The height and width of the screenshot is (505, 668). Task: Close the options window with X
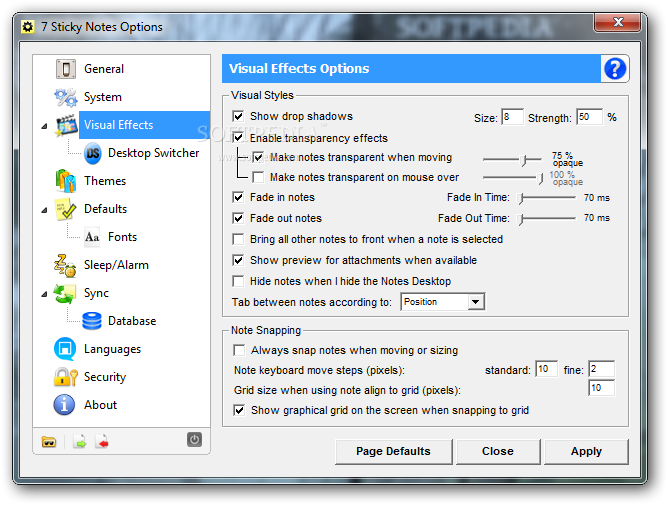618,22
